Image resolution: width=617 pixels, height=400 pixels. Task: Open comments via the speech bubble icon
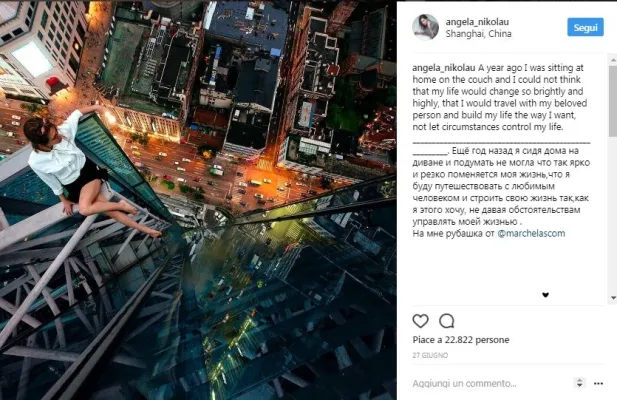(447, 321)
